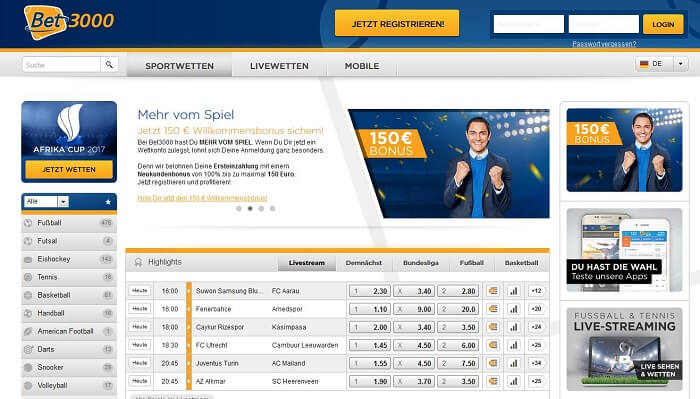700x399 pixels.
Task: Open statistics chart for FC Utrecht match
Action: tap(514, 345)
